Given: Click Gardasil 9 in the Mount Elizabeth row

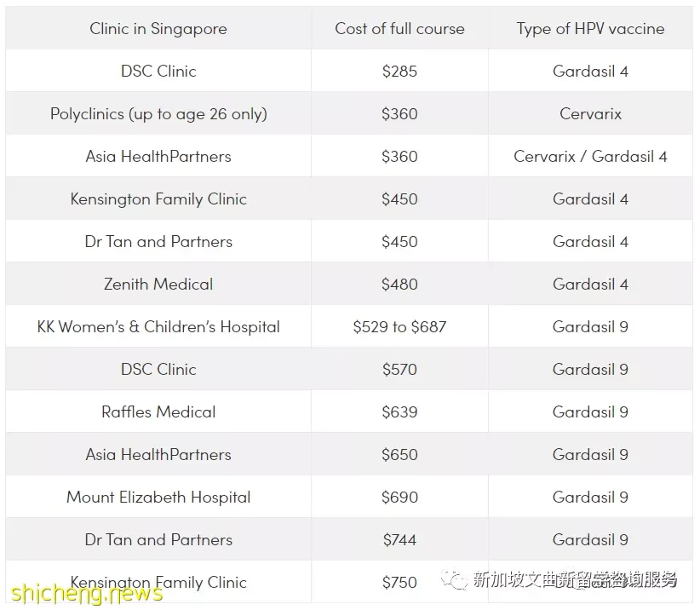Looking at the screenshot, I should click(590, 497).
